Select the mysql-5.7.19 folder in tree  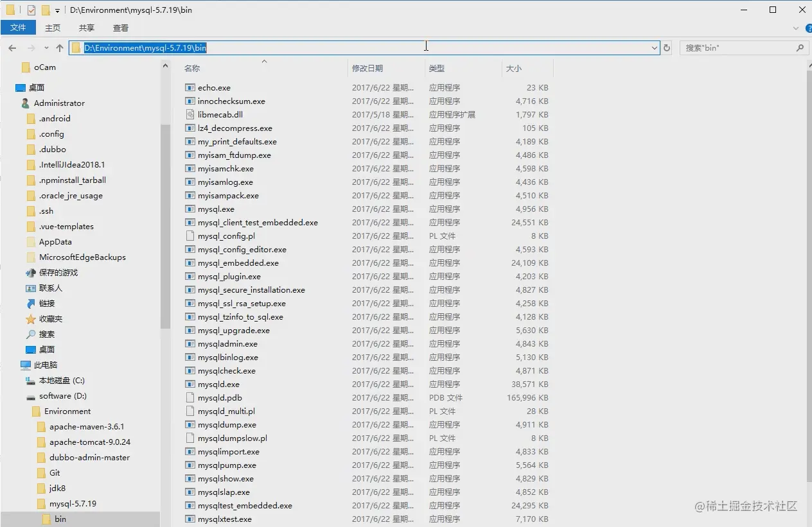(x=73, y=504)
